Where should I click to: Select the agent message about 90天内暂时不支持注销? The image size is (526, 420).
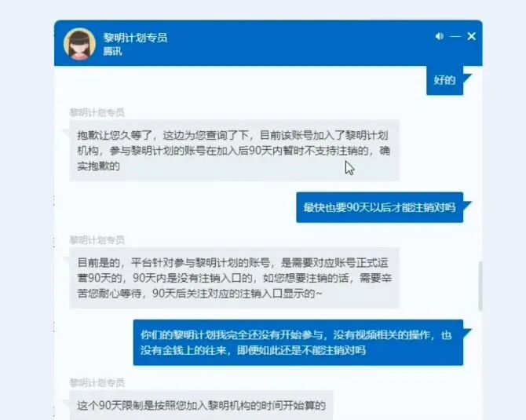[234, 150]
